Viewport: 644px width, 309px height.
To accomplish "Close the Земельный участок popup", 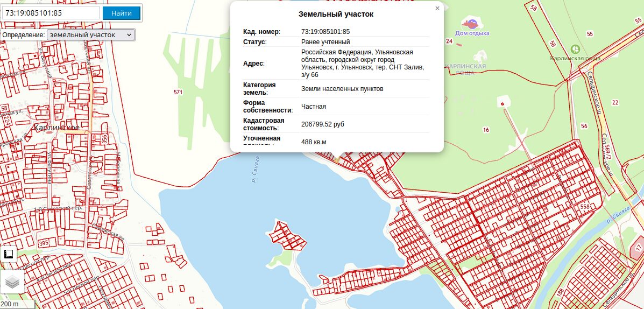I will tap(437, 8).
